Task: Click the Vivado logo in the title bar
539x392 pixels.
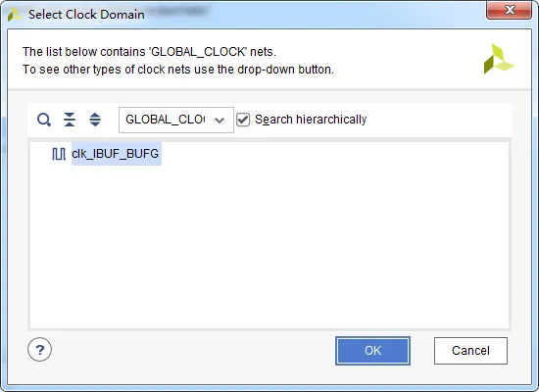Action: 14,15
